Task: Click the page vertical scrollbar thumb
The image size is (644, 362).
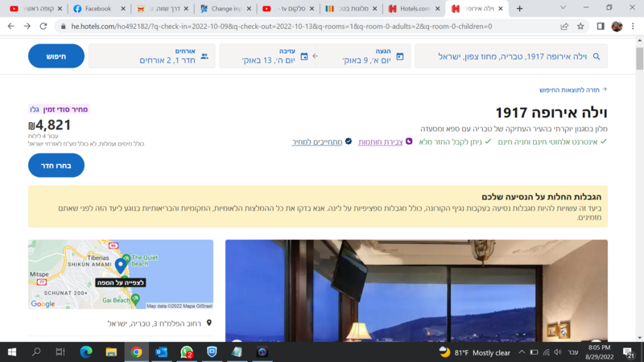Action: click(x=639, y=58)
